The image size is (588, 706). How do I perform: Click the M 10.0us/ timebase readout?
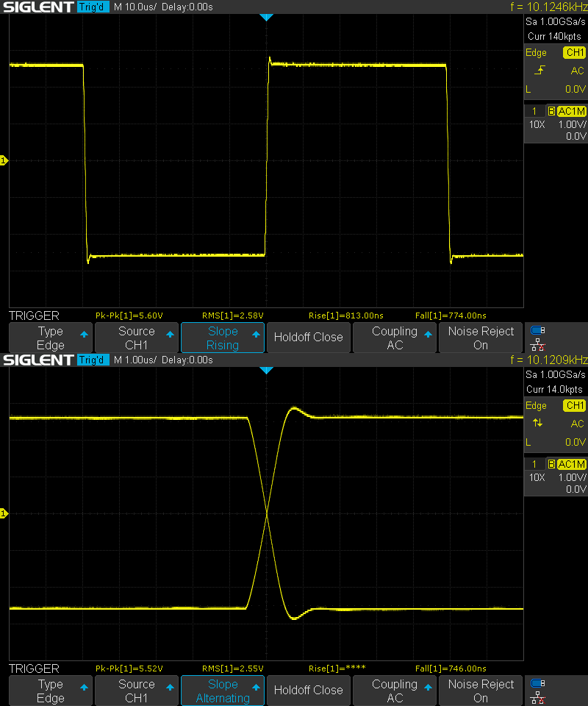pyautogui.click(x=135, y=7)
